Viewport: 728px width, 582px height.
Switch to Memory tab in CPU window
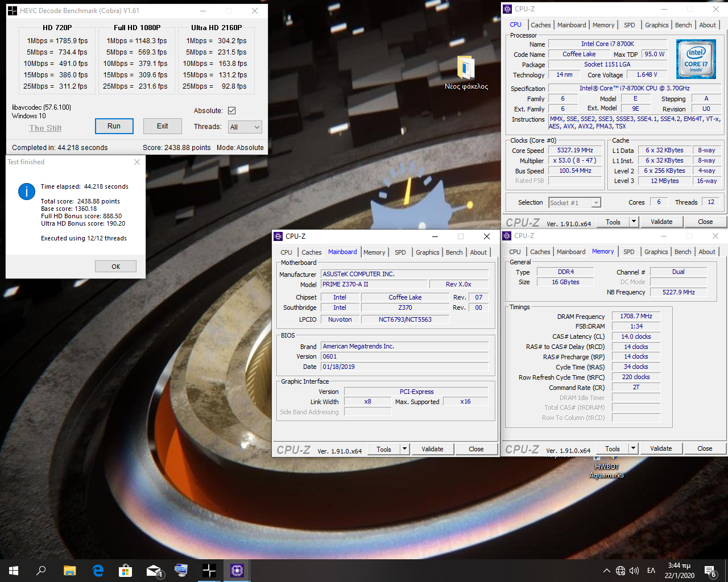coord(603,25)
